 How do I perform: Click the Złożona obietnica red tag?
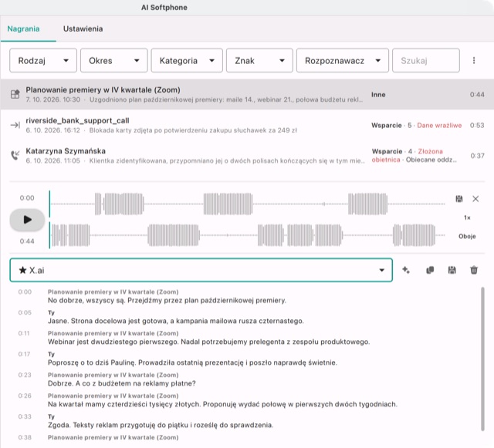tap(407, 156)
